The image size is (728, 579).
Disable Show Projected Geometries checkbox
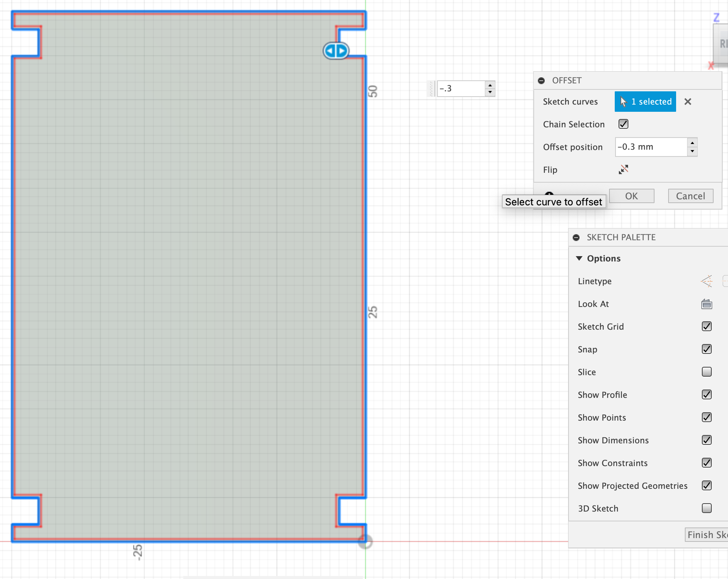(707, 485)
